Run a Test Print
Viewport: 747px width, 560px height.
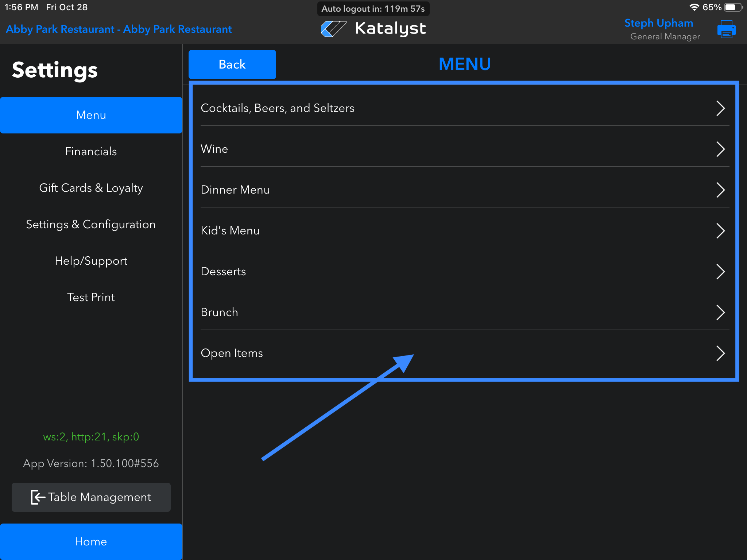click(91, 297)
